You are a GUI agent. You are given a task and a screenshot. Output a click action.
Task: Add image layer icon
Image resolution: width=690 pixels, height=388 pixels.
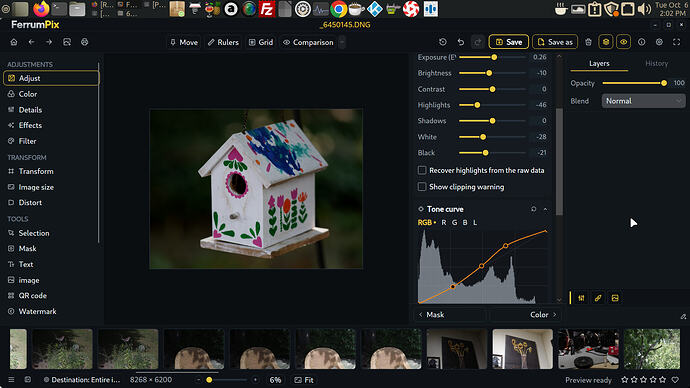[615, 298]
